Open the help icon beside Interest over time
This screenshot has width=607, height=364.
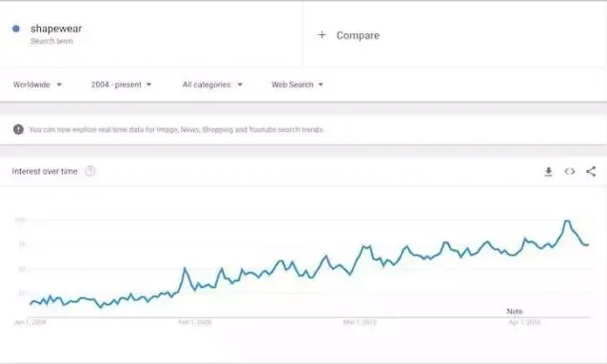(x=89, y=171)
